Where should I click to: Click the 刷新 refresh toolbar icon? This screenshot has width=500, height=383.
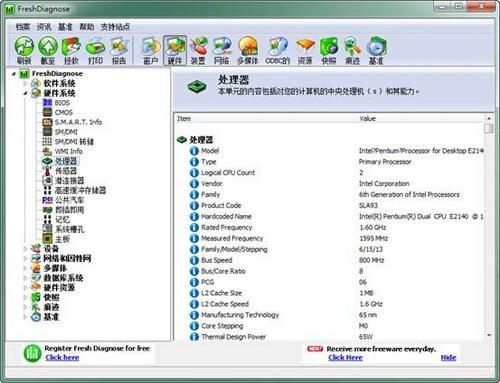tap(24, 50)
